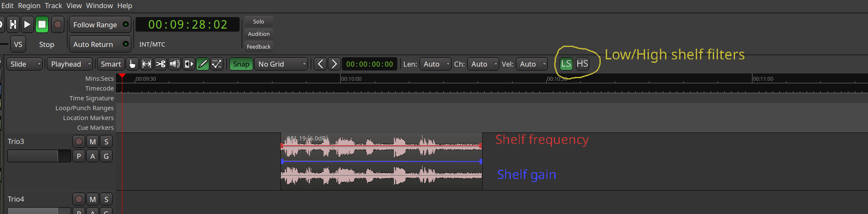The height and width of the screenshot is (214, 868).
Task: Select the Audition speaker tool
Action: click(x=174, y=64)
